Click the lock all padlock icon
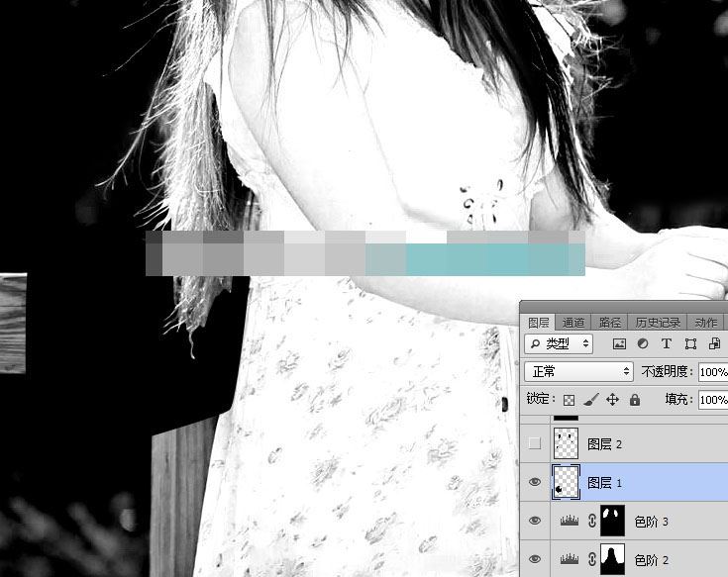 tap(635, 400)
